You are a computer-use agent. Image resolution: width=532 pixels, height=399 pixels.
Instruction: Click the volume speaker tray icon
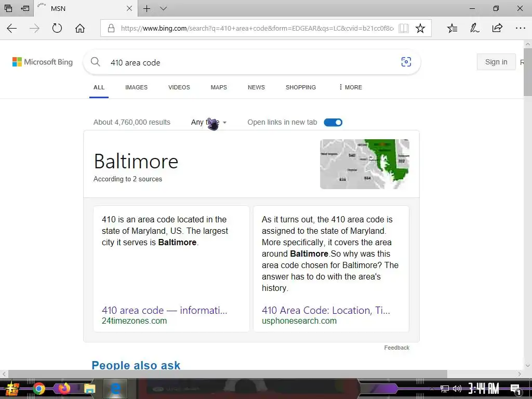point(457,389)
